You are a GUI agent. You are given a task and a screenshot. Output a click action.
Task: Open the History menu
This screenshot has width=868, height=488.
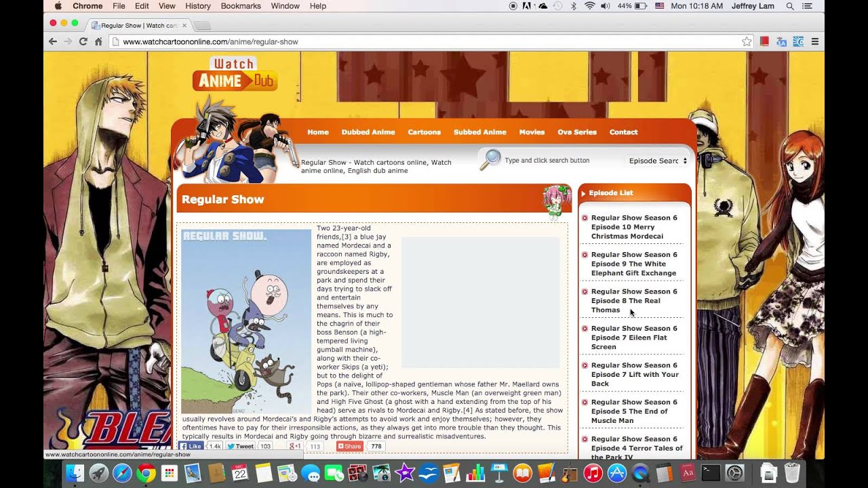point(198,6)
